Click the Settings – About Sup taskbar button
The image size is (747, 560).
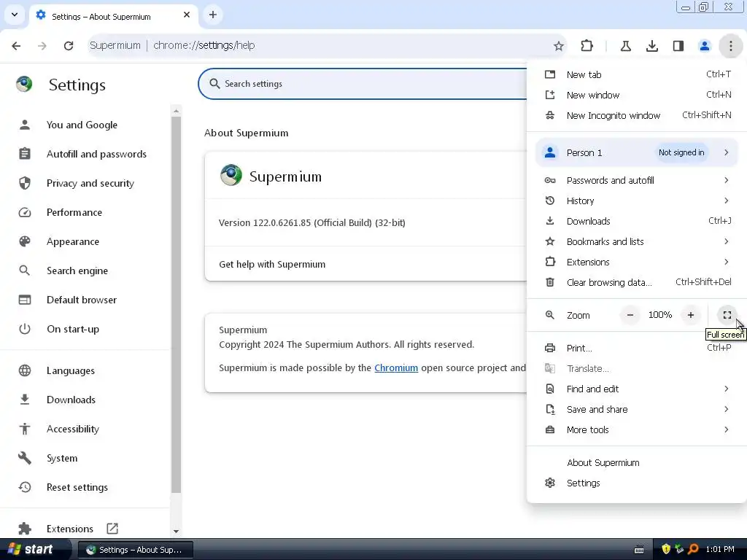135,550
